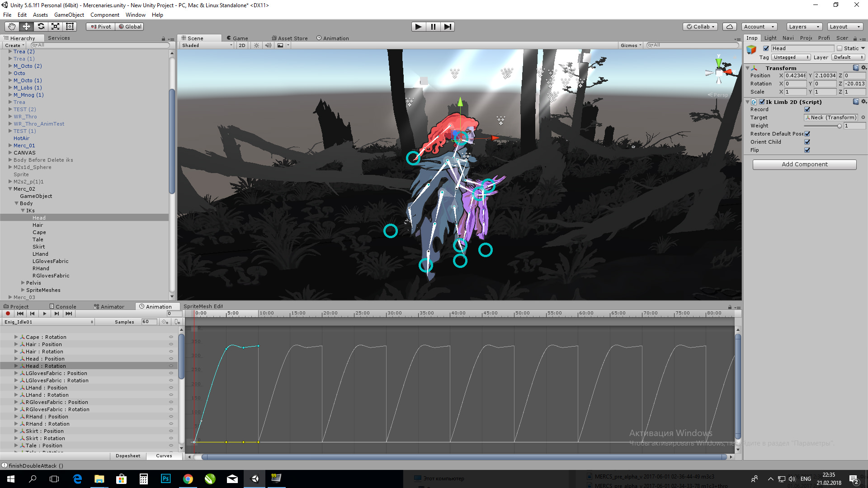Disable the Orient Child option
The width and height of the screenshot is (868, 488).
click(x=807, y=142)
